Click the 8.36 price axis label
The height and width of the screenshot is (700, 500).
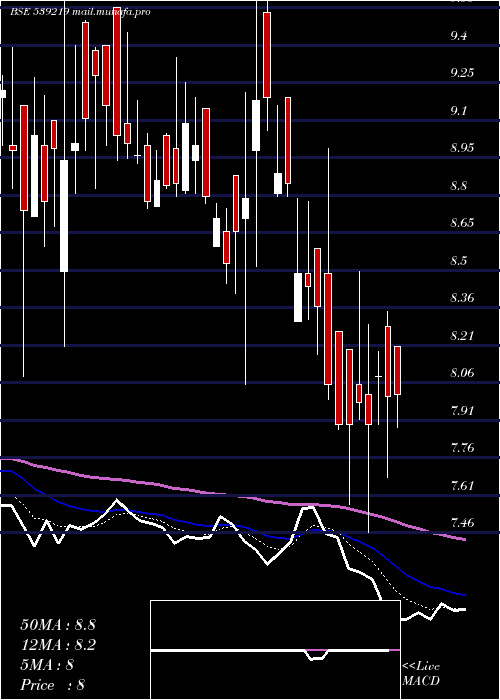462,298
